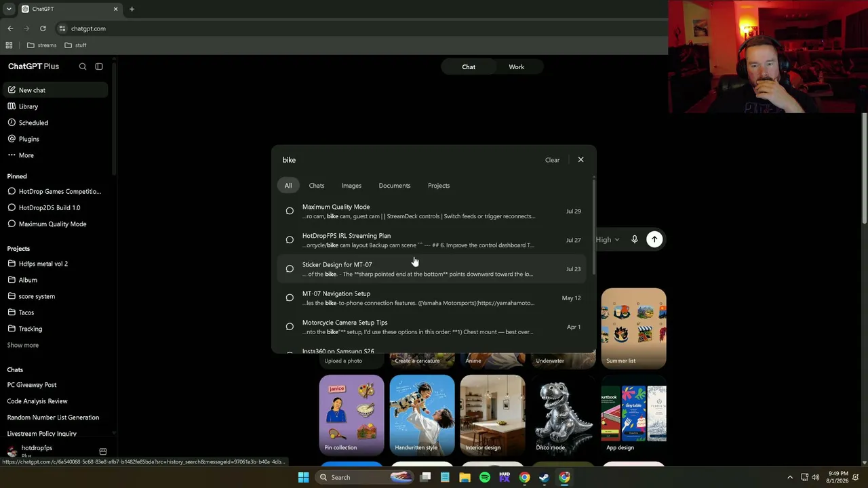Open the Tacos project folder

point(54,312)
